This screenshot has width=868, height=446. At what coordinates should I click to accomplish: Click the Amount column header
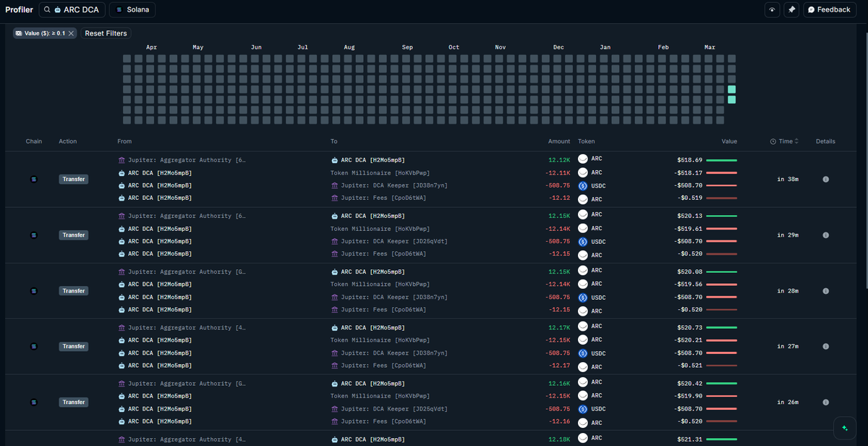[x=559, y=141]
